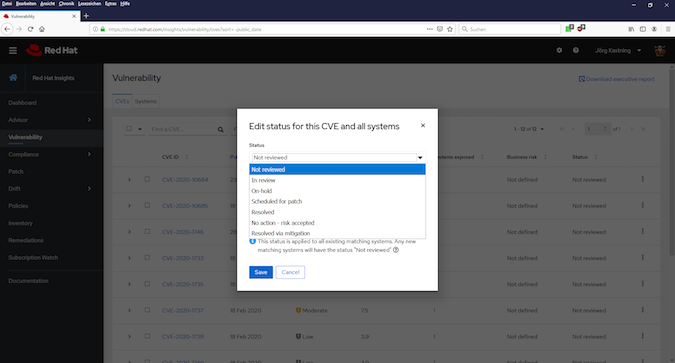Download executive report link

616,79
